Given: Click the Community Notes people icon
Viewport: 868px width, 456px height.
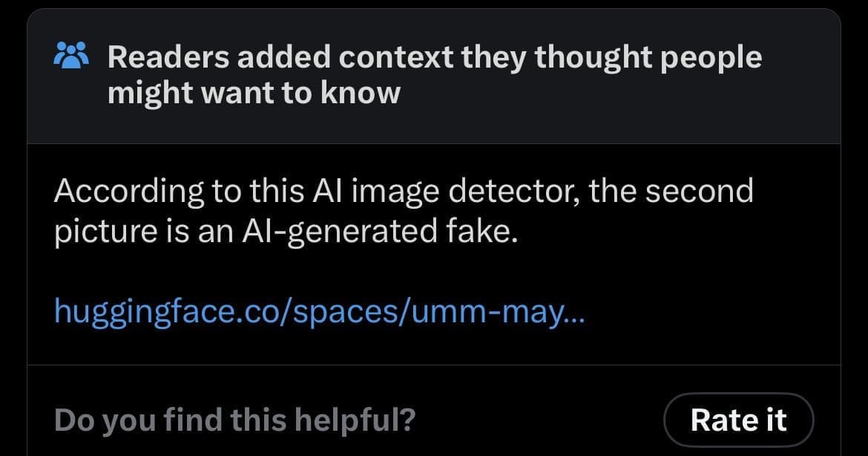Looking at the screenshot, I should tap(71, 56).
